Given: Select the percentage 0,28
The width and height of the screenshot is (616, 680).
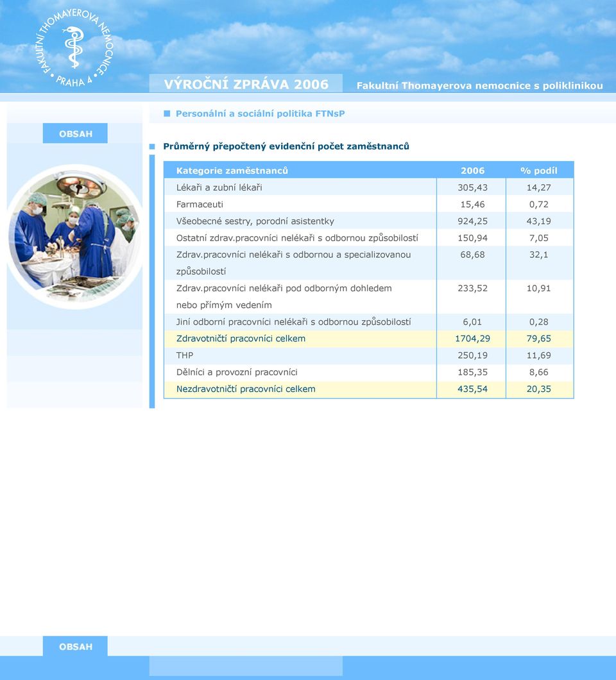Looking at the screenshot, I should click(538, 322).
